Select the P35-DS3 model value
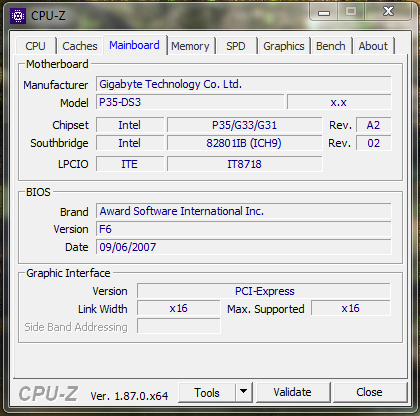Image resolution: width=420 pixels, height=416 pixels. [190, 102]
